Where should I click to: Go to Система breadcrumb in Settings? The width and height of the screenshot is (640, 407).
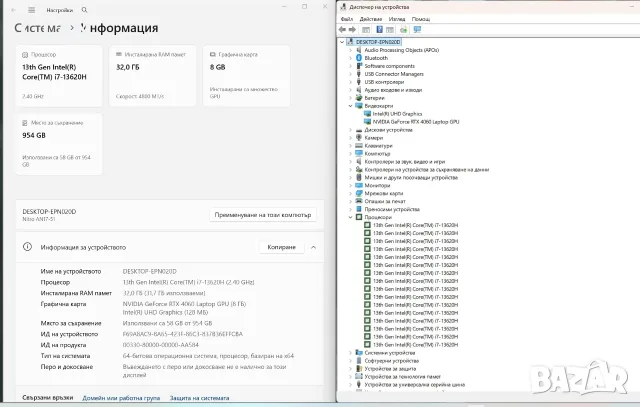coord(38,28)
